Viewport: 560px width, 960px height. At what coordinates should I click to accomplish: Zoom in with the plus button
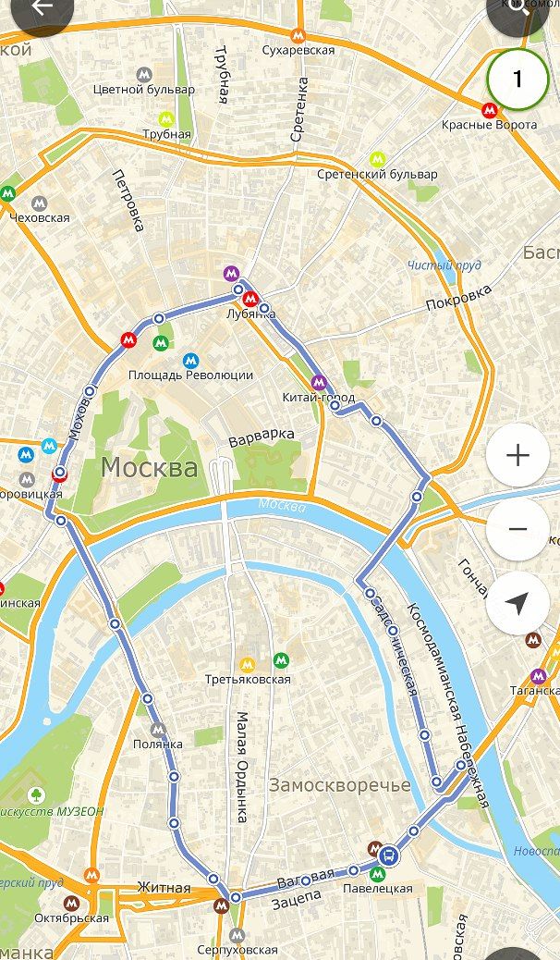pos(517,456)
